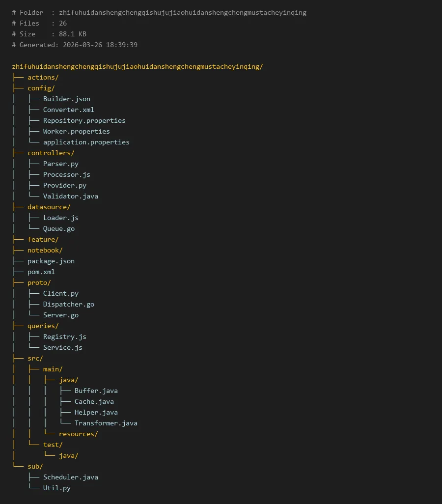442x504 pixels.
Task: Collapse the controllers/ folder
Action: [51, 153]
